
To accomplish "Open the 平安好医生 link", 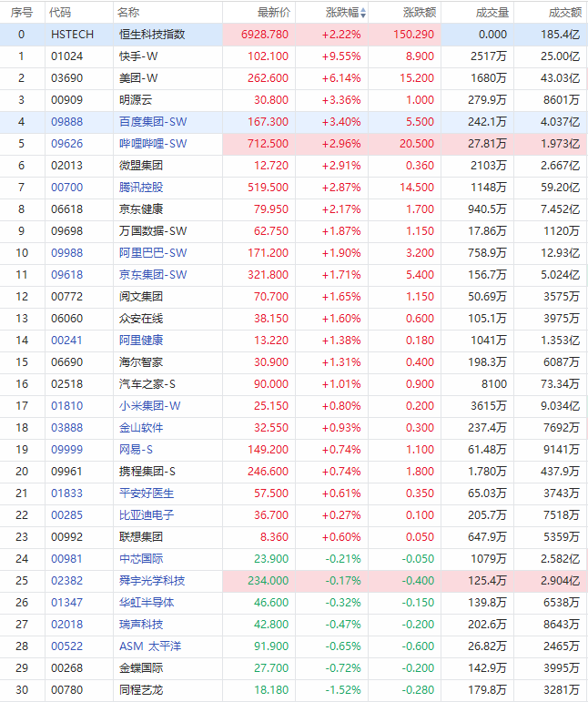I will (147, 493).
